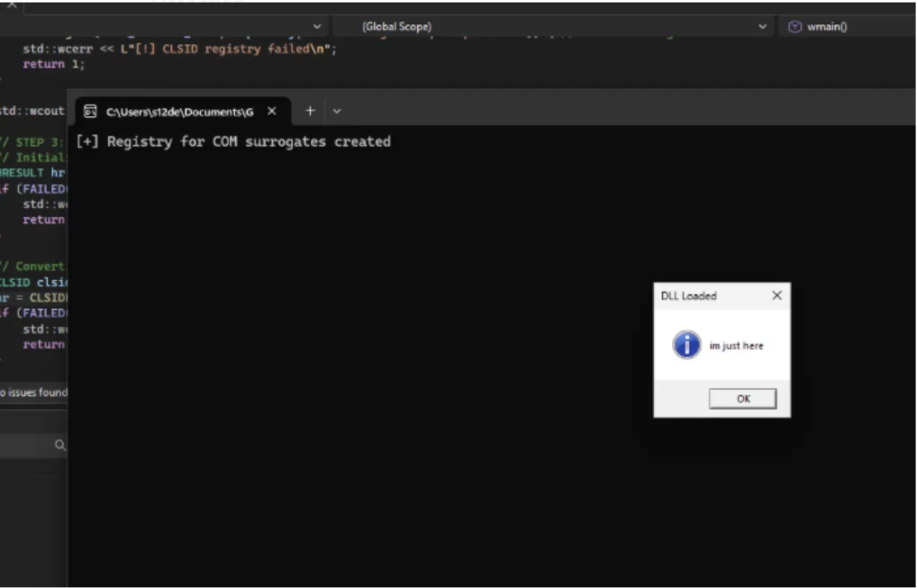Close the terminal tab with its X
Image resolution: width=917 pixels, height=588 pixels.
click(x=271, y=112)
